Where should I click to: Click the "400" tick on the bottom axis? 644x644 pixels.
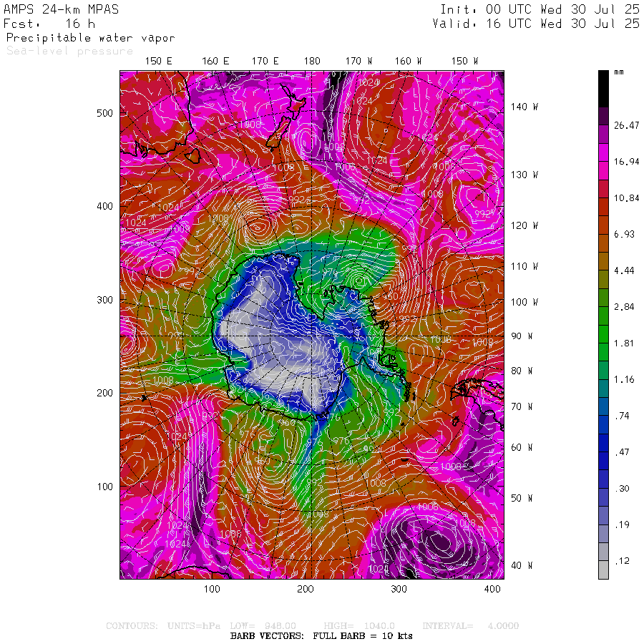[492, 590]
